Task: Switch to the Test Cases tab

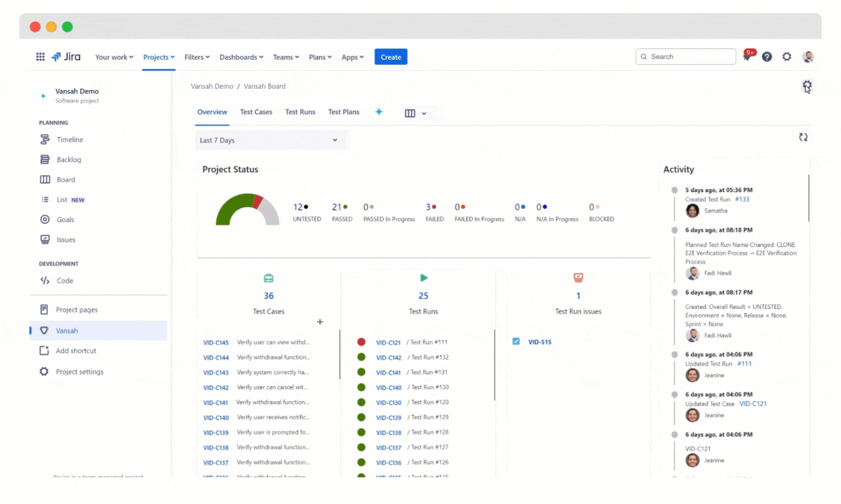Action: (x=256, y=112)
